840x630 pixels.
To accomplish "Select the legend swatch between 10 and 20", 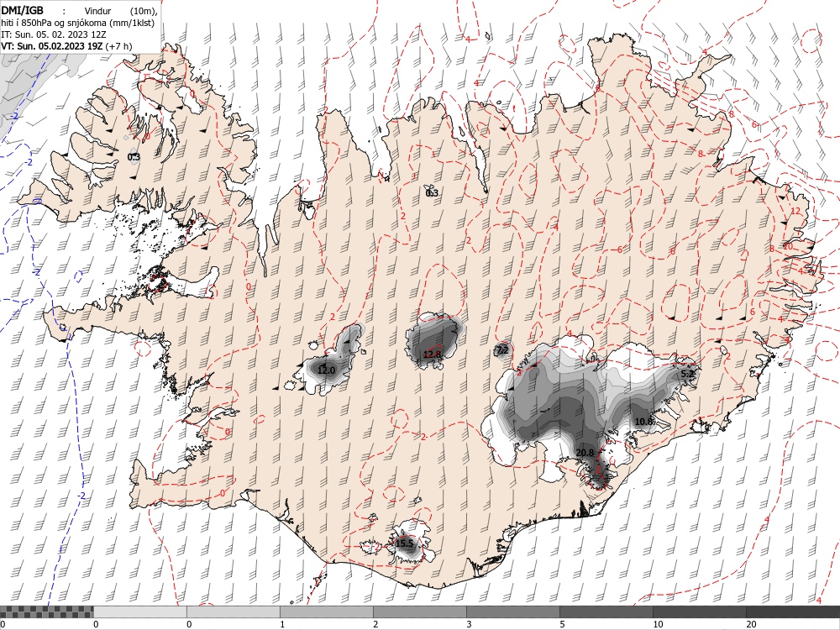I will 699,612.
